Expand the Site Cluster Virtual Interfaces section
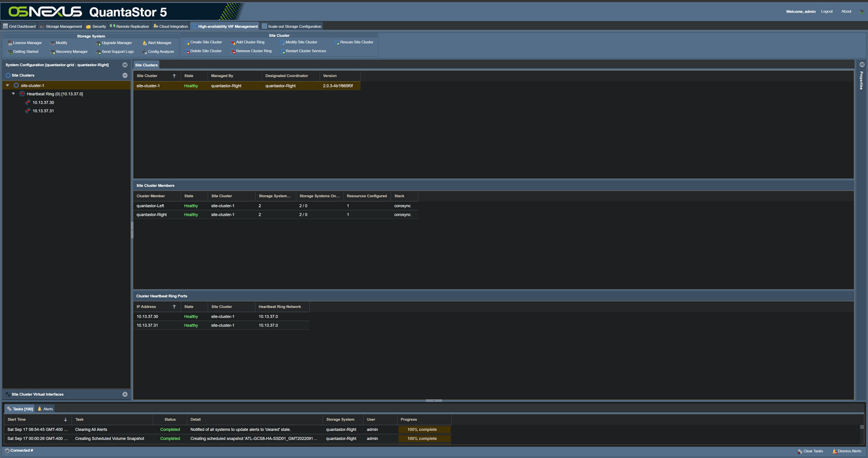Image resolution: width=868 pixels, height=458 pixels. [x=125, y=394]
